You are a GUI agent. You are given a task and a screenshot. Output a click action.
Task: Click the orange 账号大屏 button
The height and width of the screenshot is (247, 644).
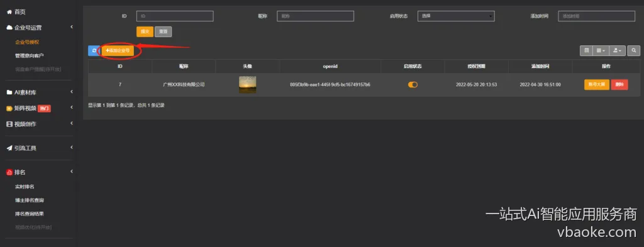tap(597, 85)
